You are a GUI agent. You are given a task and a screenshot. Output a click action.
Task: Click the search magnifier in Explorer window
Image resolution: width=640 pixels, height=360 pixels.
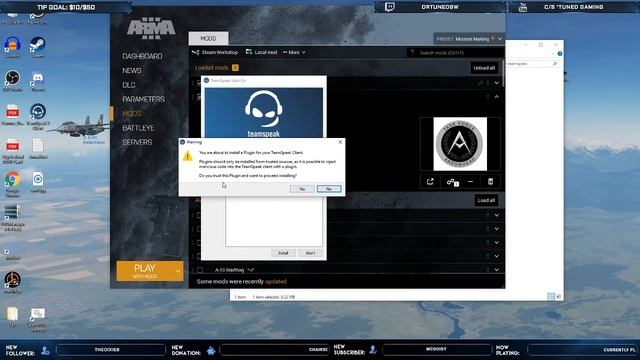(555, 64)
